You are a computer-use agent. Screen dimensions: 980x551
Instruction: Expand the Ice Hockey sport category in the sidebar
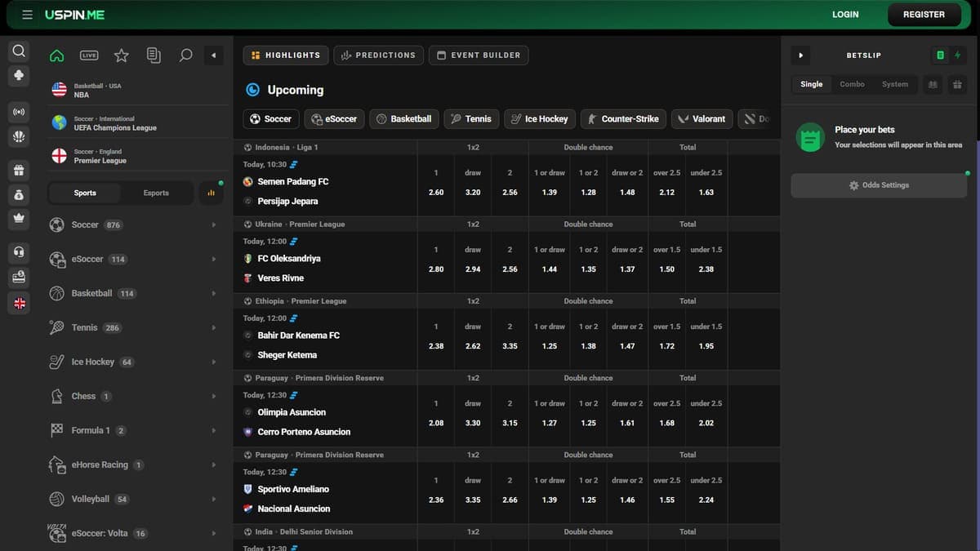134,362
